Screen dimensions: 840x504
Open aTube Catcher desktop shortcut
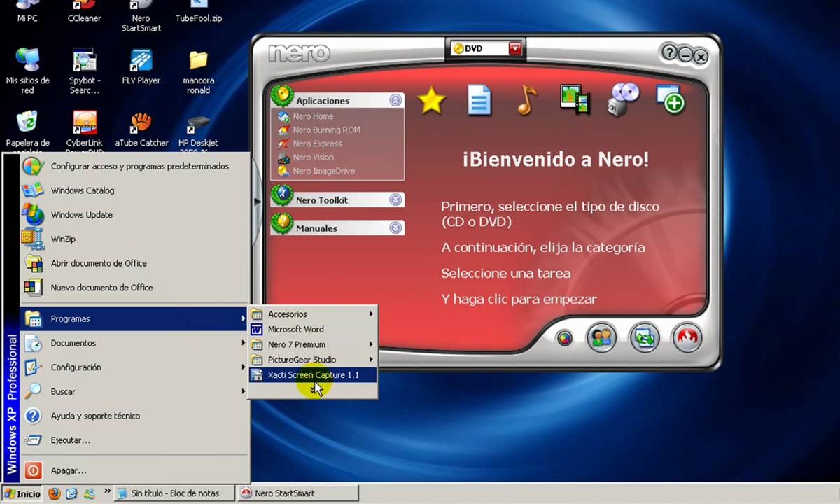141,129
